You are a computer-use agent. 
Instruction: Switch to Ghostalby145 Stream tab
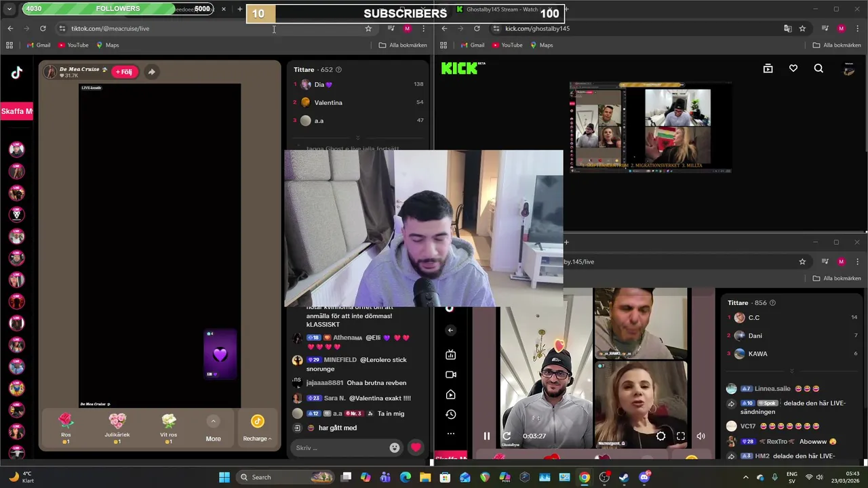(503, 9)
